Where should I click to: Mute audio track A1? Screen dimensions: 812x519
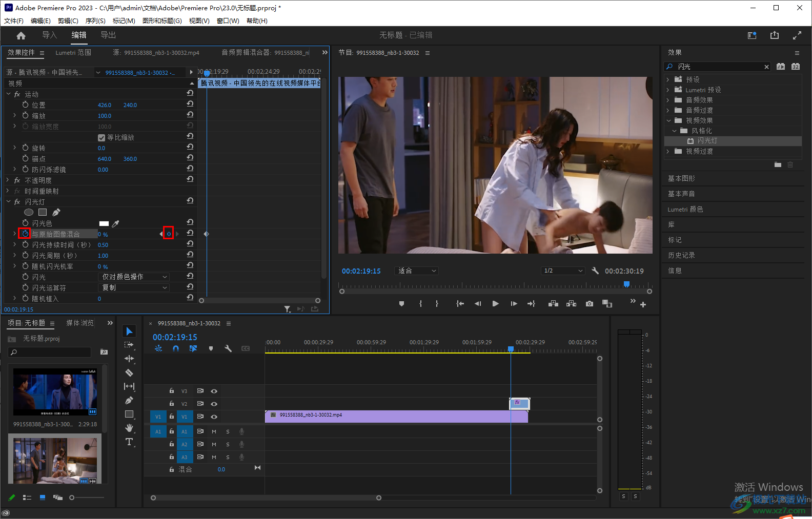[214, 431]
